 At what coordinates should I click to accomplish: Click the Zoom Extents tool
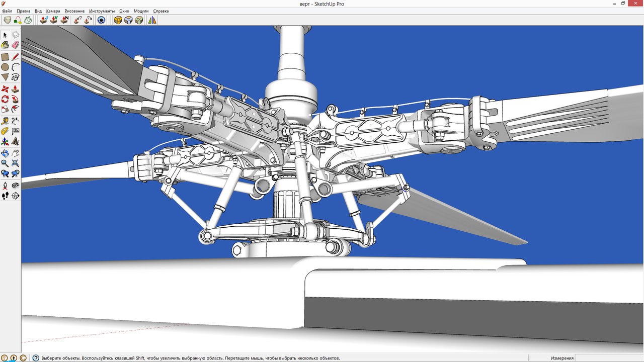coord(16,163)
